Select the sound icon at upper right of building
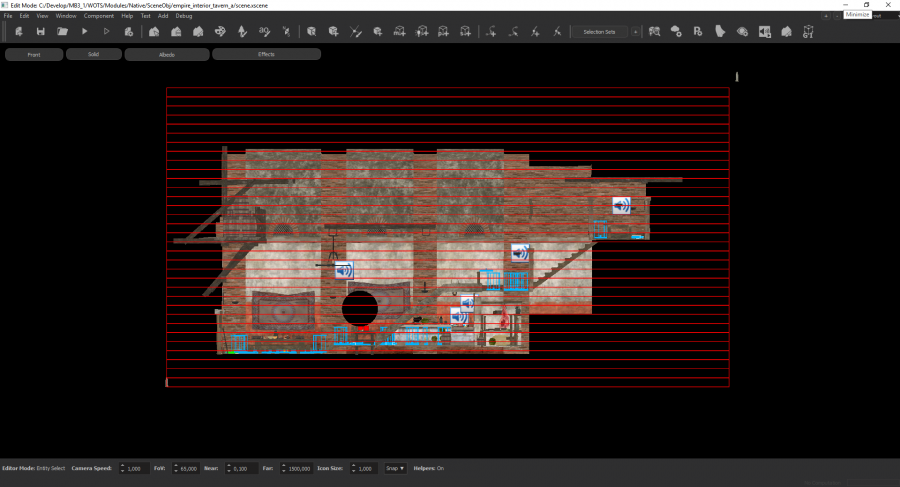 (x=621, y=206)
